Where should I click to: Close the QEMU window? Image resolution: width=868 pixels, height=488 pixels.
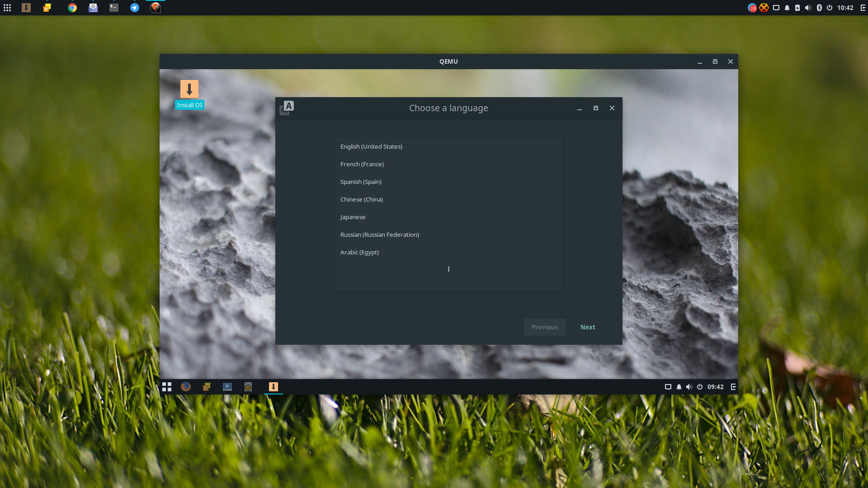731,61
